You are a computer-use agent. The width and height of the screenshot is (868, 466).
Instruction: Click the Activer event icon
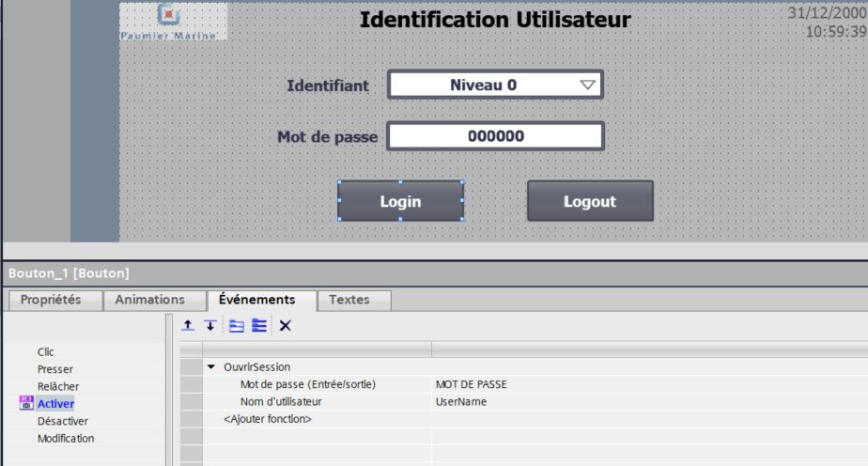coord(25,403)
